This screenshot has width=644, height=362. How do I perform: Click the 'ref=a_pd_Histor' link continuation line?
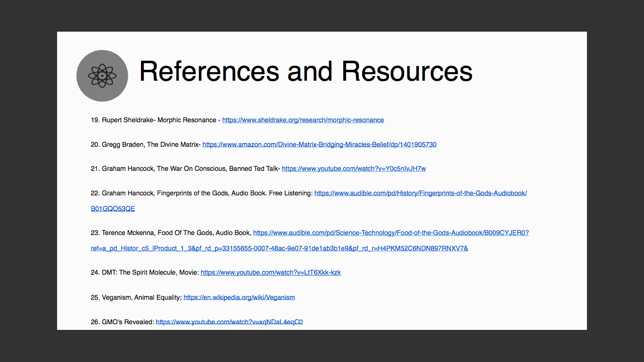click(x=280, y=248)
